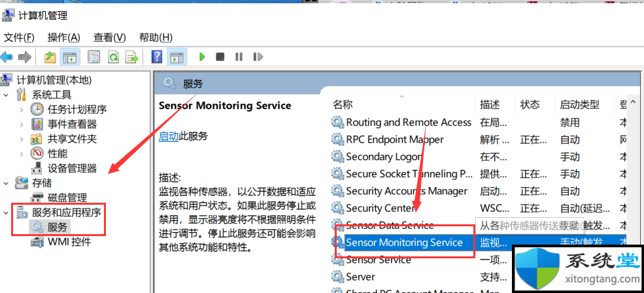Click the Forward arrow toolbar icon
Screen dimensions: 644x293
click(25, 57)
